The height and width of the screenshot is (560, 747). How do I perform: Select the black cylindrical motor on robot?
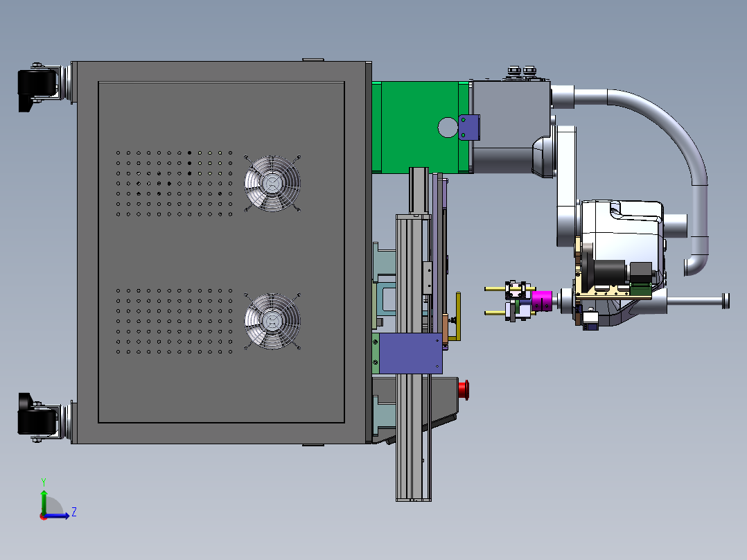(x=609, y=273)
